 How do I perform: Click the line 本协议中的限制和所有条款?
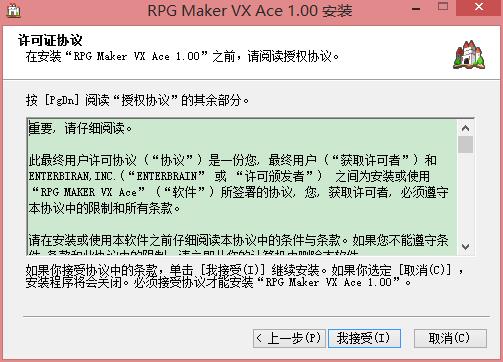pos(104,208)
